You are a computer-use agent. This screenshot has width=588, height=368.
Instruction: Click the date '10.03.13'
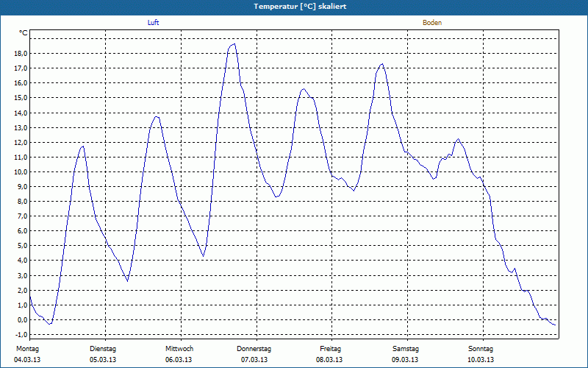pos(481,360)
